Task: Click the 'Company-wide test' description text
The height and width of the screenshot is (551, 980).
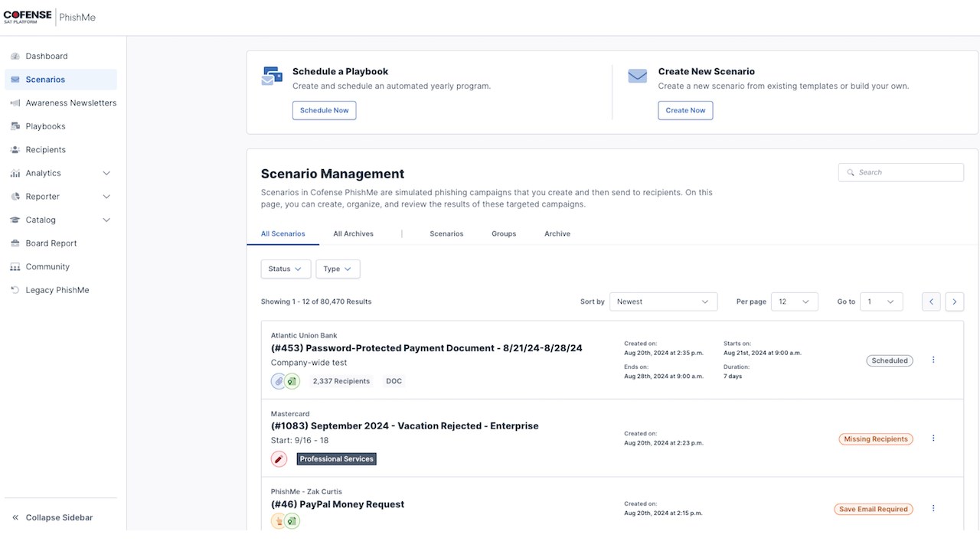Action: tap(309, 363)
